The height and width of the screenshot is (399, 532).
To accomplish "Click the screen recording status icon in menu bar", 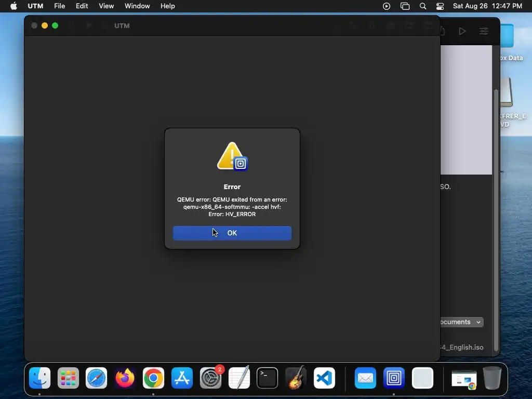I will [x=387, y=6].
